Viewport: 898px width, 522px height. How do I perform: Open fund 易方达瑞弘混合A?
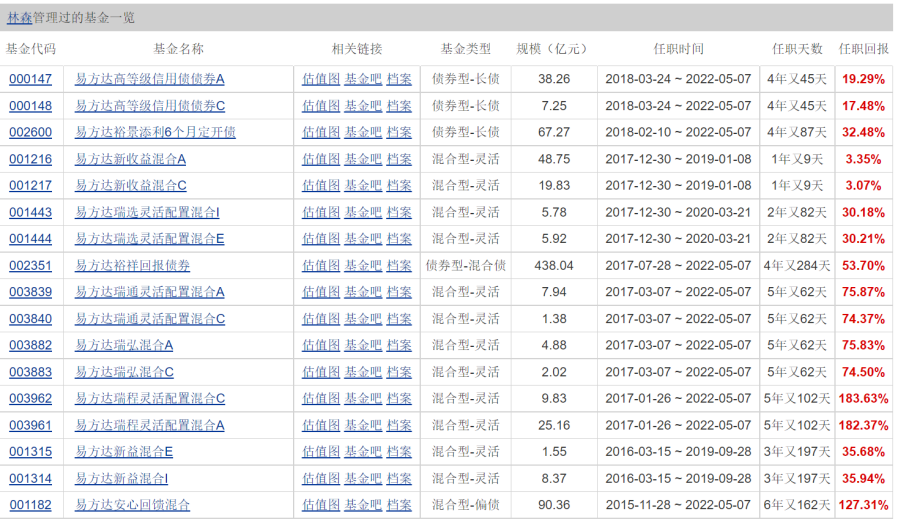(124, 346)
